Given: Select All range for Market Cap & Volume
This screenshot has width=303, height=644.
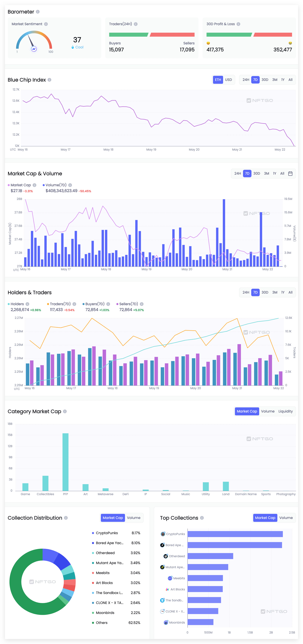Looking at the screenshot, I should 282,174.
